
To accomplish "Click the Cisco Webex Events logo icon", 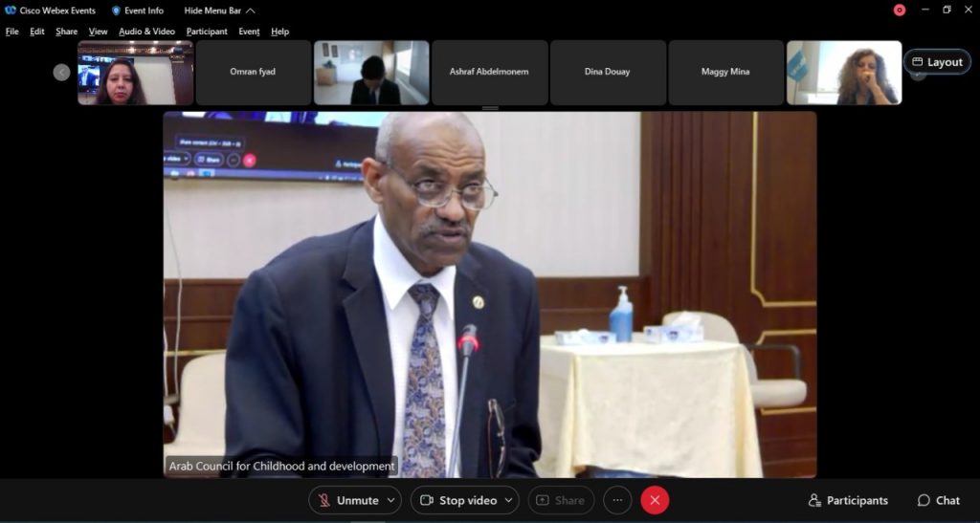I will [10, 11].
